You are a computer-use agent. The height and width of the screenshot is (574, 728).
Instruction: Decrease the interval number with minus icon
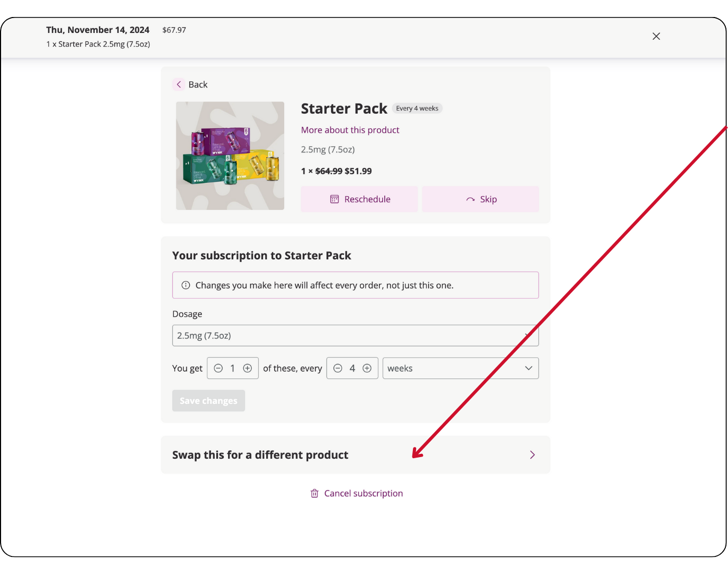[338, 368]
